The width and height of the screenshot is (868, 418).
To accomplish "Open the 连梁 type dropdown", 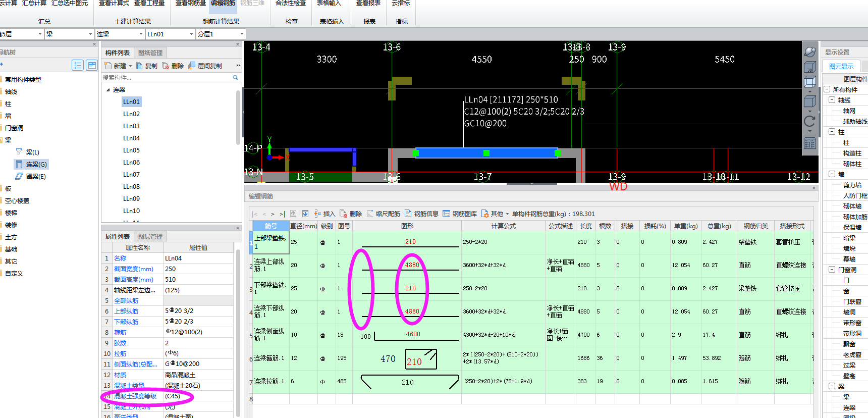I will coord(141,34).
